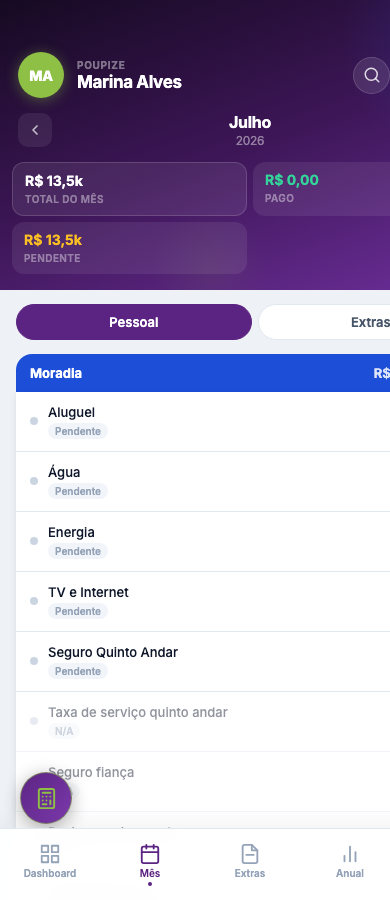Open the floating calculator button

[46, 798]
